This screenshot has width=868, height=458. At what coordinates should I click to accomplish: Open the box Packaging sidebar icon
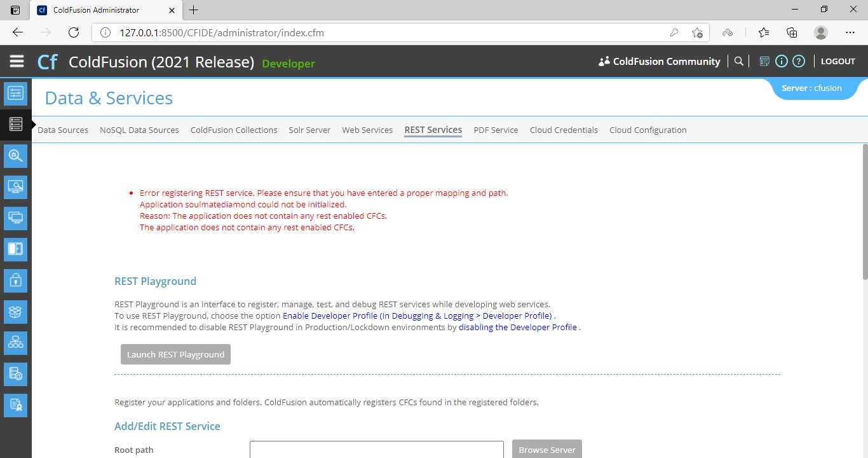point(15,311)
